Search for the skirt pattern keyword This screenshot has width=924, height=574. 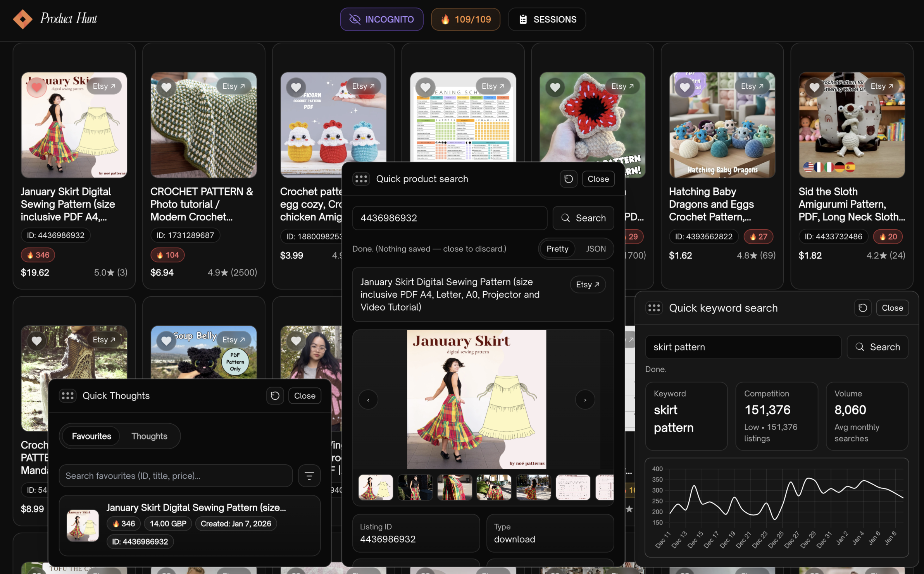[x=877, y=347]
